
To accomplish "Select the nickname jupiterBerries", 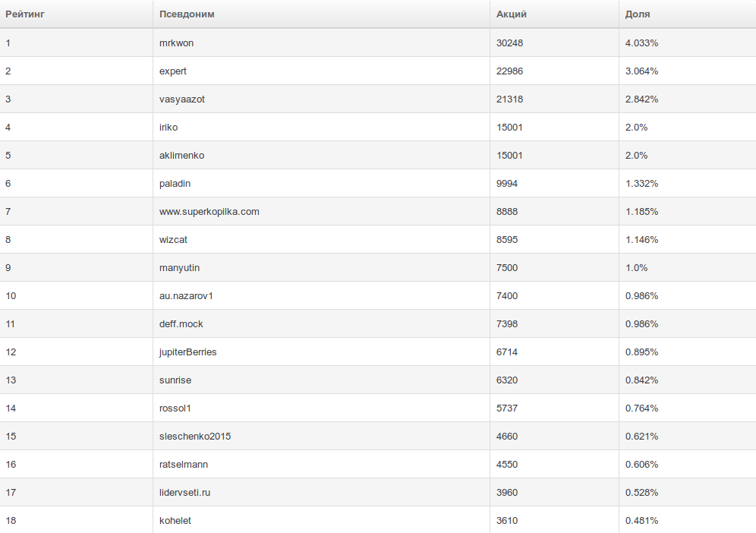I will click(188, 352).
